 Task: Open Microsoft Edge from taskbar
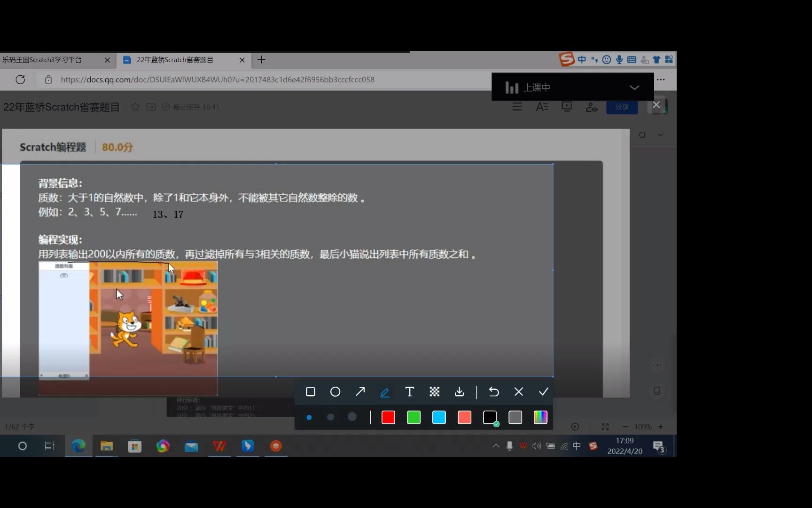(x=78, y=446)
